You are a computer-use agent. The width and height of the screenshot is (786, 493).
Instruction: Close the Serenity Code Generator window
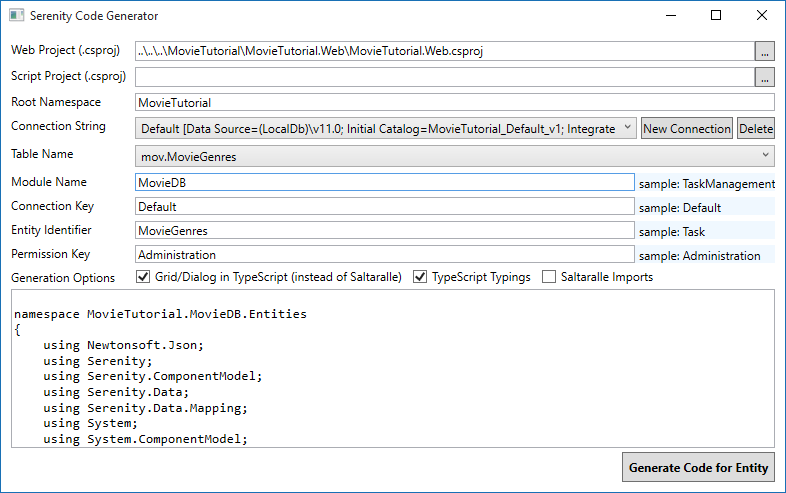762,16
